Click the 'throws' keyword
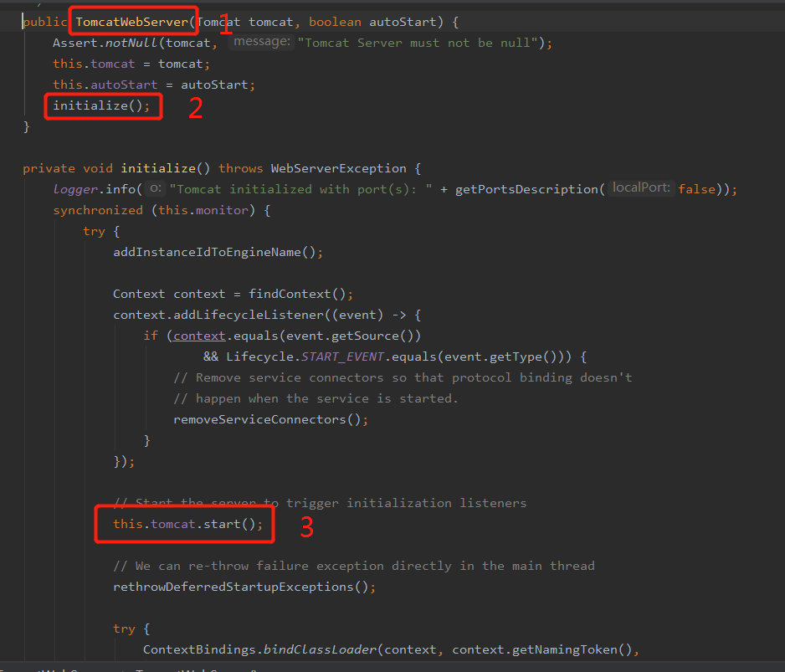The height and width of the screenshot is (672, 785). click(240, 168)
